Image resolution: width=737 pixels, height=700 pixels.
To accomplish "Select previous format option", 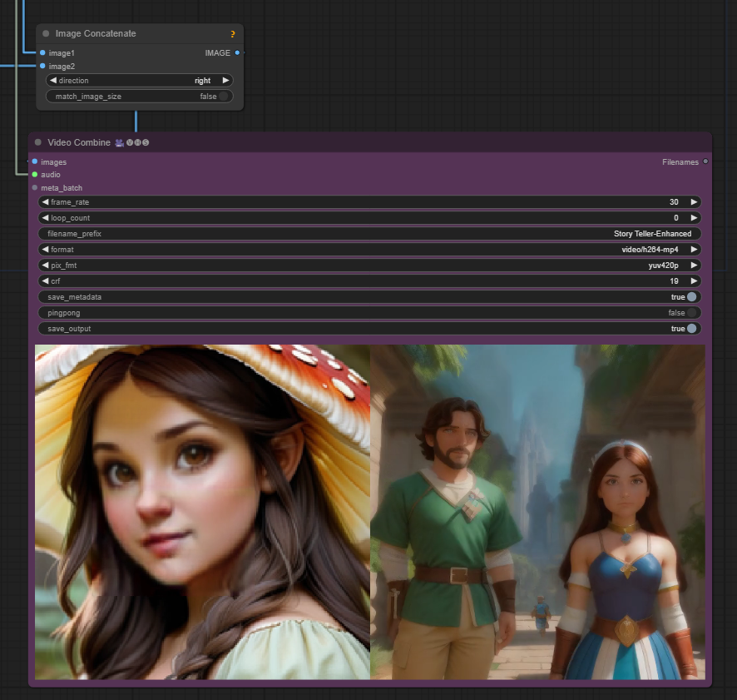I will pos(45,250).
